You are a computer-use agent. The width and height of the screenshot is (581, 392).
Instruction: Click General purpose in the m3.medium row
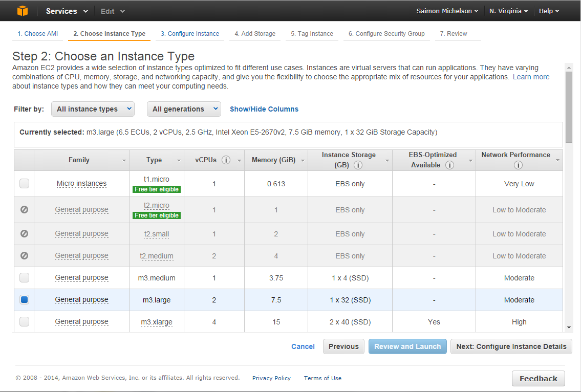tap(81, 277)
